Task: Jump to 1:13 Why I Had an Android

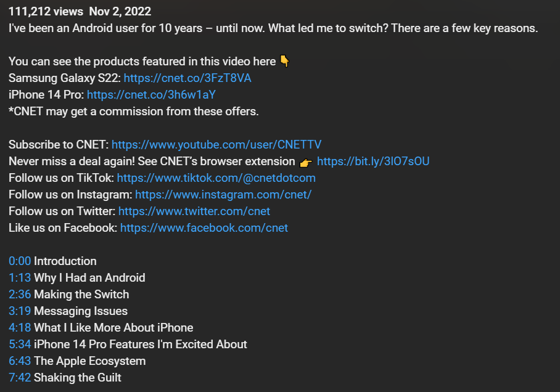Action: [20, 278]
